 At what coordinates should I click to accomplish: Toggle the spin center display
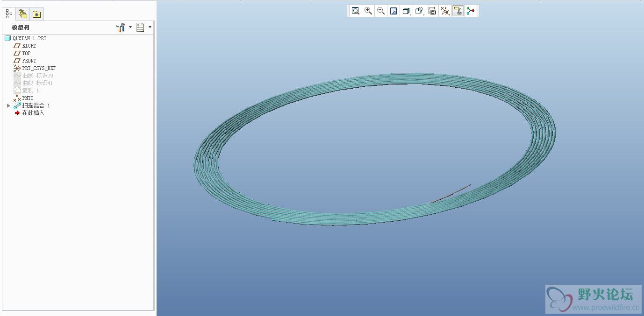pyautogui.click(x=471, y=11)
